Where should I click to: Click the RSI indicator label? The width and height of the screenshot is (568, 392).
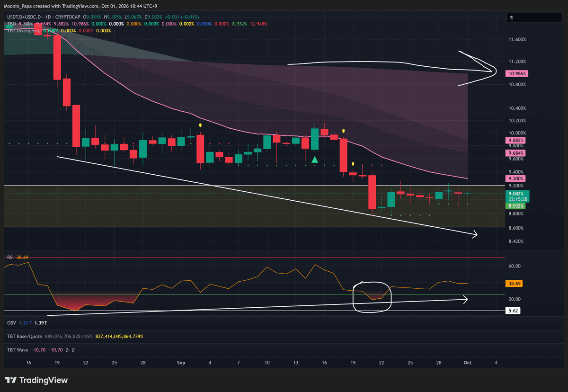10,257
